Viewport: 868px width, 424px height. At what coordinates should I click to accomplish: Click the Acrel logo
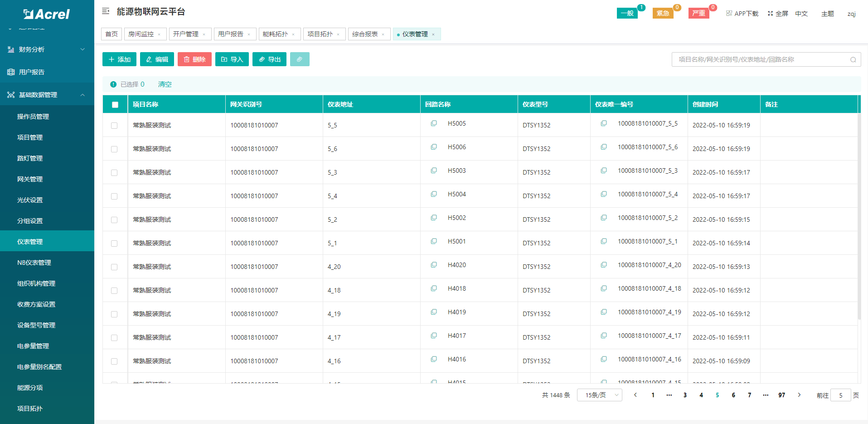(47, 14)
